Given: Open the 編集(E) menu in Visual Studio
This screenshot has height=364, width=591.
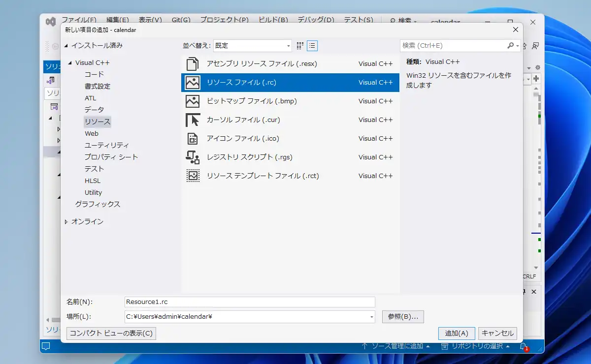Looking at the screenshot, I should coord(118,20).
